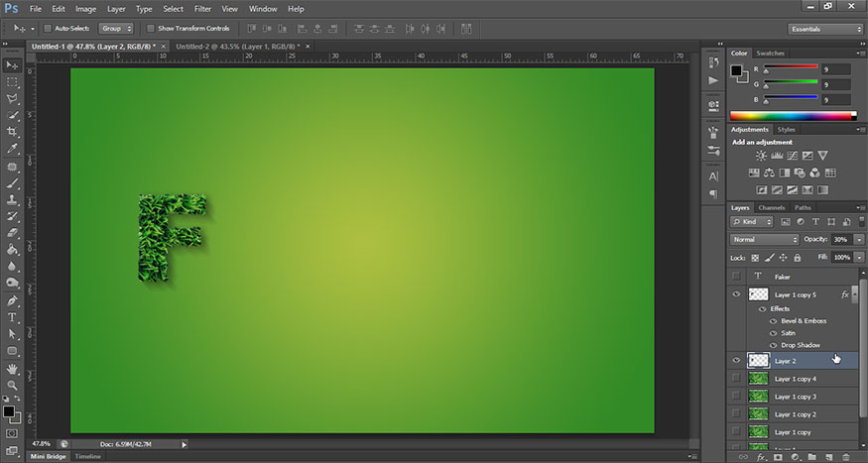Select the Eyedropper tool
This screenshot has height=463, width=868.
(12, 149)
